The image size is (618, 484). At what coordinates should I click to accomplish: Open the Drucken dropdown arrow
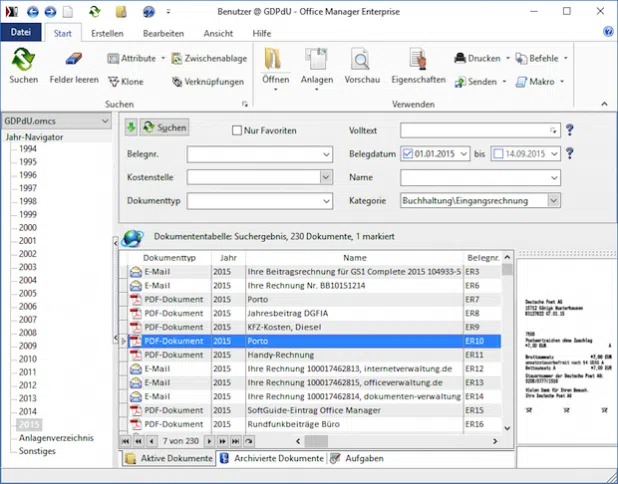point(508,58)
